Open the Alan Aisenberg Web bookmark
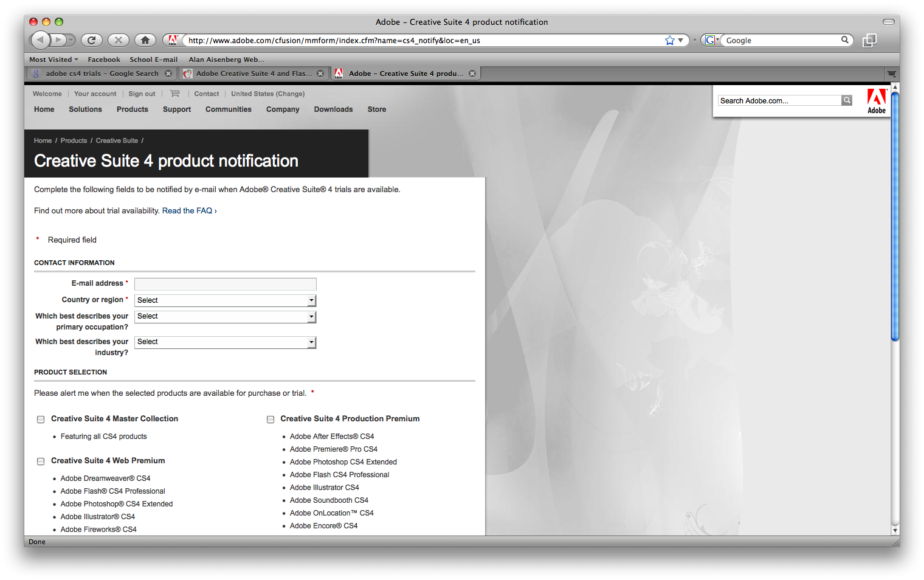 pos(226,60)
